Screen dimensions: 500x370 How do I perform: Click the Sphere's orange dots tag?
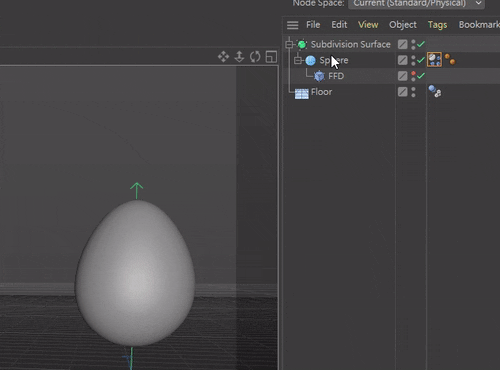point(450,59)
